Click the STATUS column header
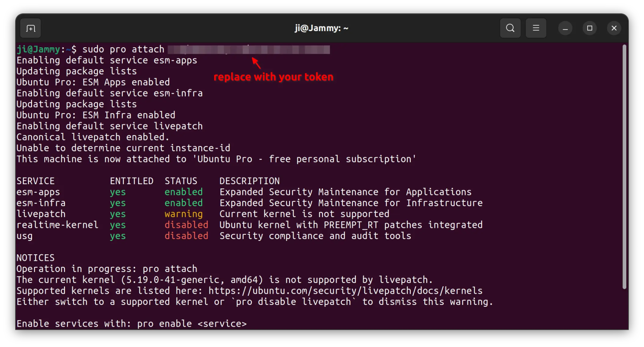 (181, 181)
